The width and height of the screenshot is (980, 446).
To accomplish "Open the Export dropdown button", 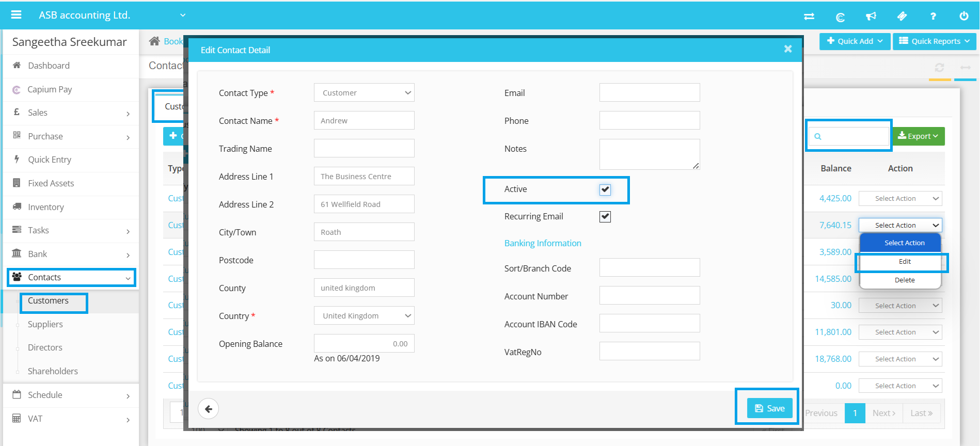I will tap(919, 136).
